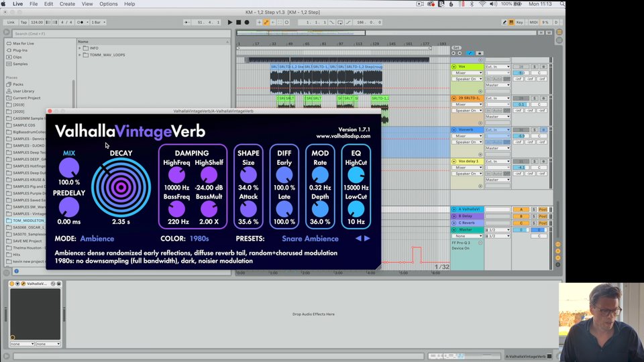
Task: Open the View menu
Action: (x=87, y=4)
